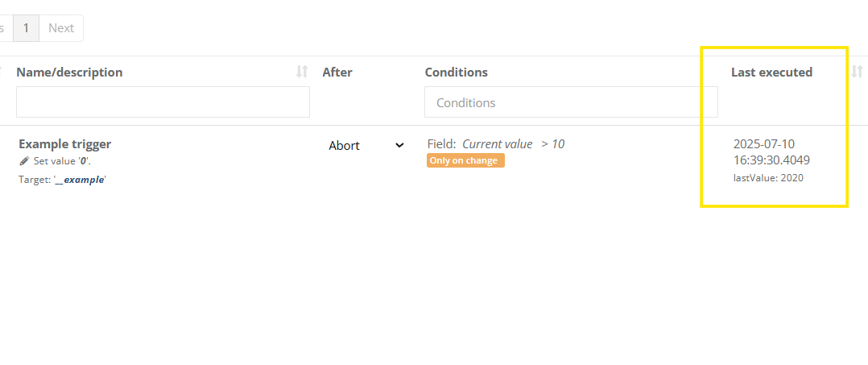This screenshot has height=365, width=868.
Task: Click the partially visible Previous pagination button
Action: [3, 28]
